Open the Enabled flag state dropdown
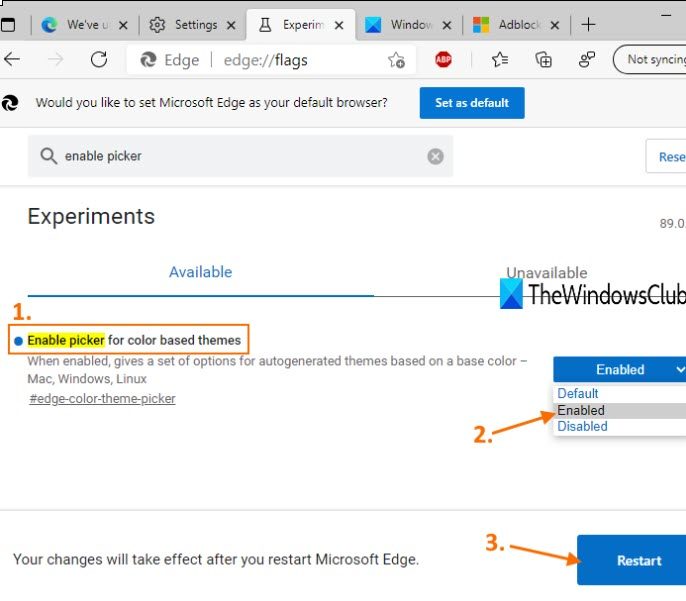Screen dimensions: 686x601 tap(619, 369)
